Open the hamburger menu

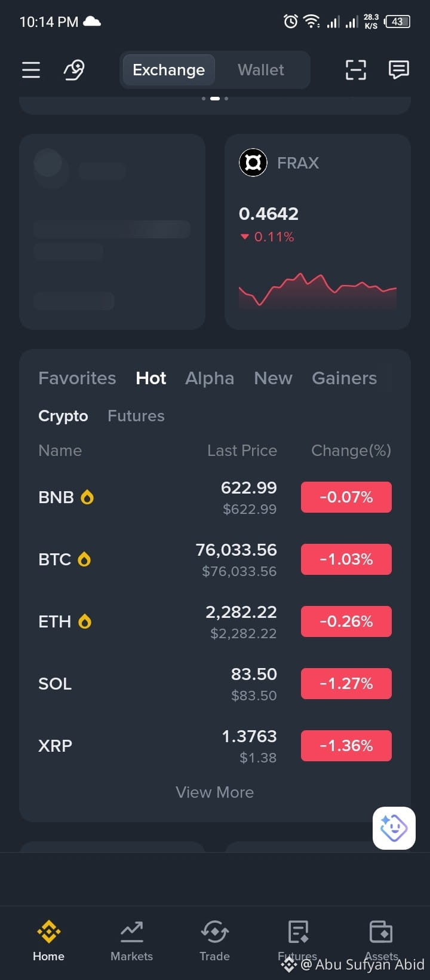31,70
